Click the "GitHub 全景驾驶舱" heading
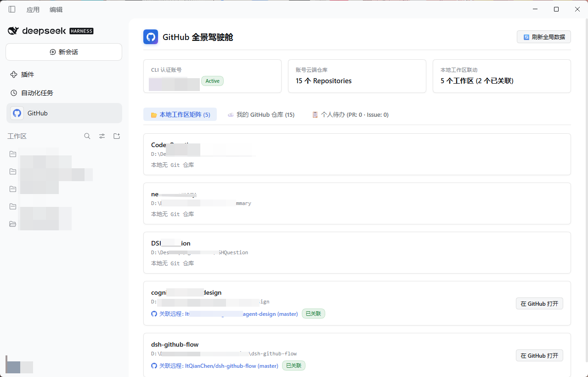The image size is (588, 377). (198, 37)
